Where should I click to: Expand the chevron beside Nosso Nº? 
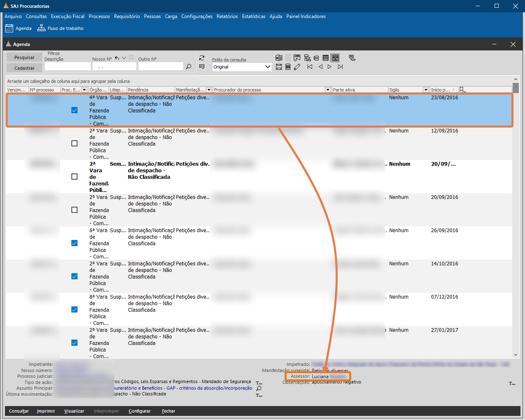coord(124,58)
